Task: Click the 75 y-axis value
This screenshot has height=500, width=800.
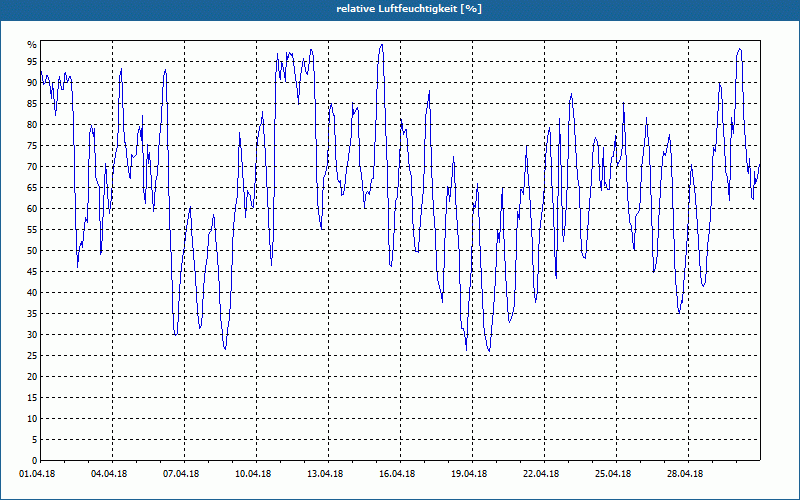Action: click(32, 145)
